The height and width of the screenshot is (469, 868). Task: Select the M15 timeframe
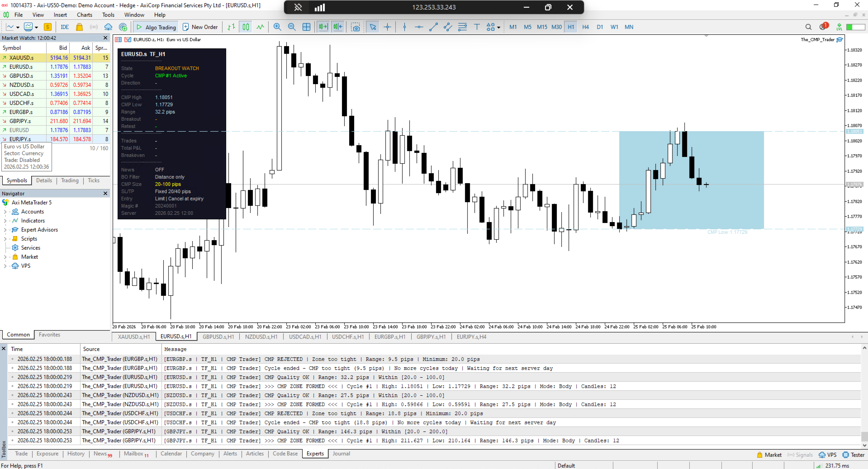(x=542, y=27)
